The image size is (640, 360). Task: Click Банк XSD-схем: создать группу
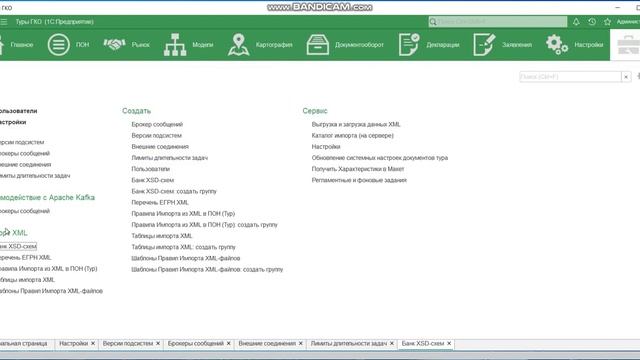click(174, 191)
